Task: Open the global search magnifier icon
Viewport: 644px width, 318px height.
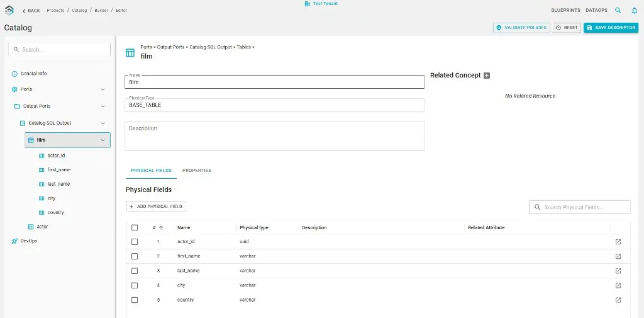Action: point(618,10)
